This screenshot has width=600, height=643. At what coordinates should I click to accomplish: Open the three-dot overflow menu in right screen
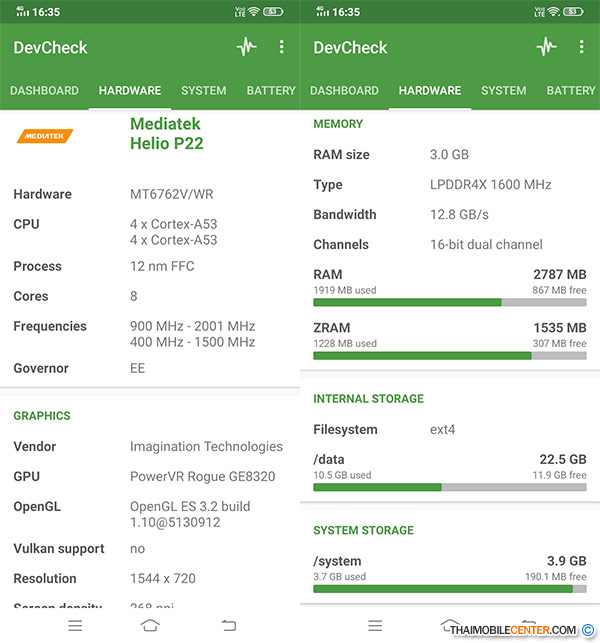click(582, 47)
